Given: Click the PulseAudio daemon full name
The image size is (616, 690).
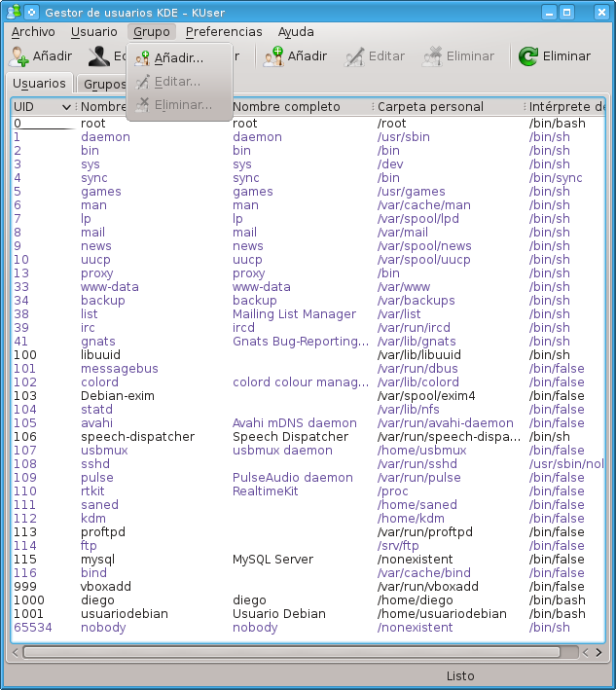Looking at the screenshot, I should (293, 478).
